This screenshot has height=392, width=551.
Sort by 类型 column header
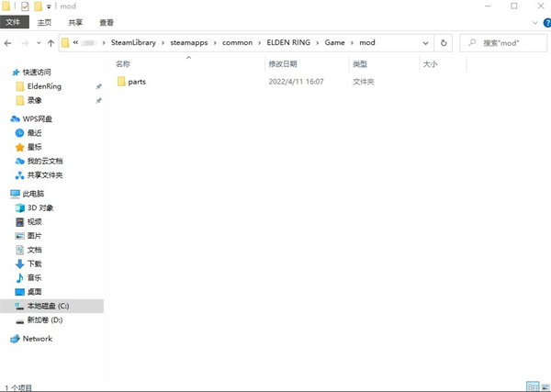[x=360, y=64]
